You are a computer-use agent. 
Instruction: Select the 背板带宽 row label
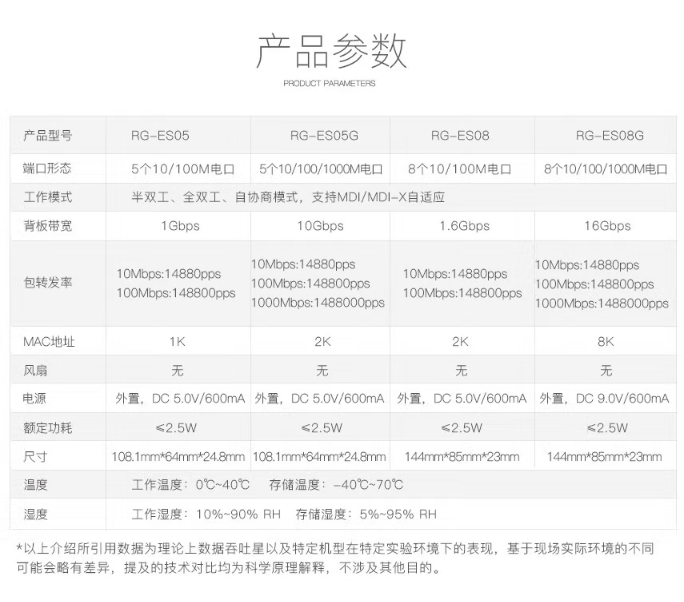point(48,226)
